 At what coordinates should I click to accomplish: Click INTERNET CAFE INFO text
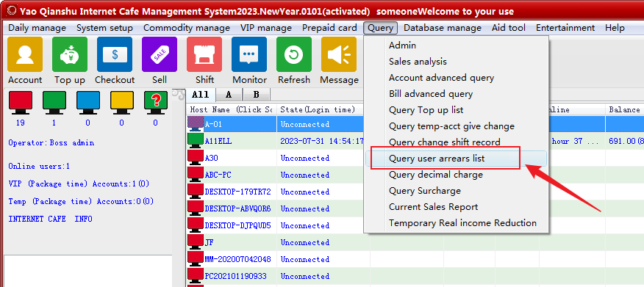tap(50, 219)
